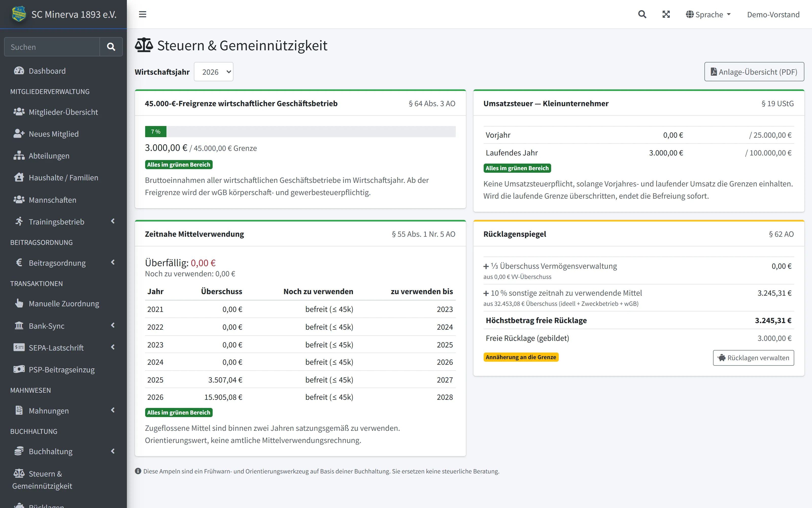Click the 15.905,08 € Überschuss value for 2026
Image resolution: width=812 pixels, height=508 pixels.
click(x=223, y=397)
